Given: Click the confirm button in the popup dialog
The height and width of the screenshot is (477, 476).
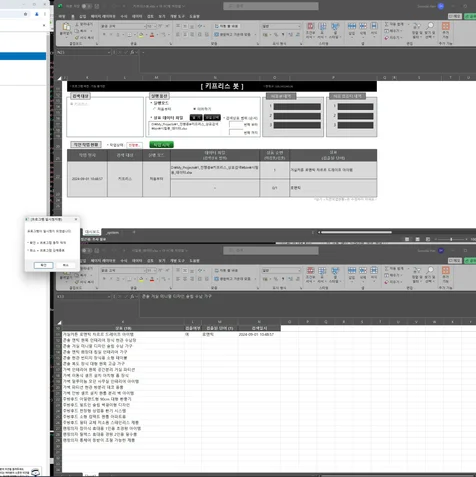Looking at the screenshot, I should pyautogui.click(x=43, y=265).
